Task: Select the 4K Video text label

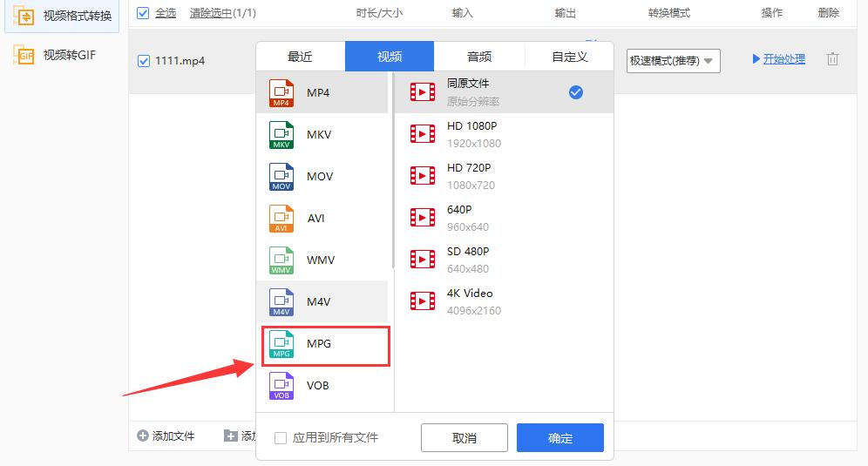Action: pos(470,294)
